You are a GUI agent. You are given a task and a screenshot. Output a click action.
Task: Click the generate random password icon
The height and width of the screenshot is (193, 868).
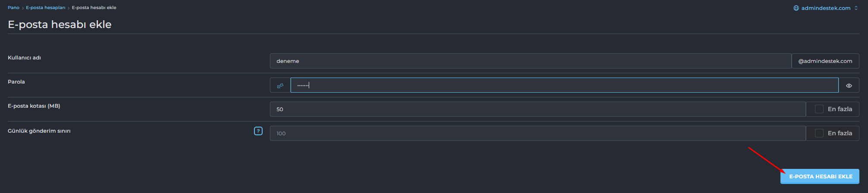[x=280, y=85]
